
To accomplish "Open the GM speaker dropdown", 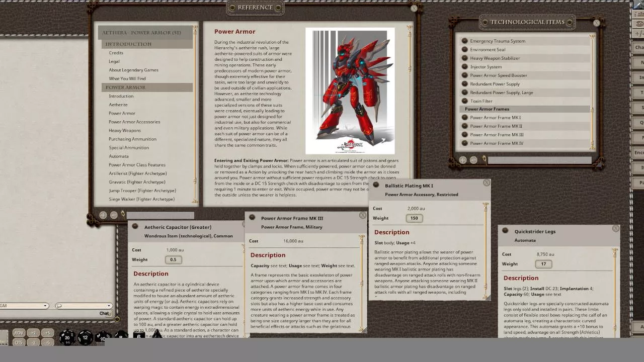I will (x=24, y=306).
